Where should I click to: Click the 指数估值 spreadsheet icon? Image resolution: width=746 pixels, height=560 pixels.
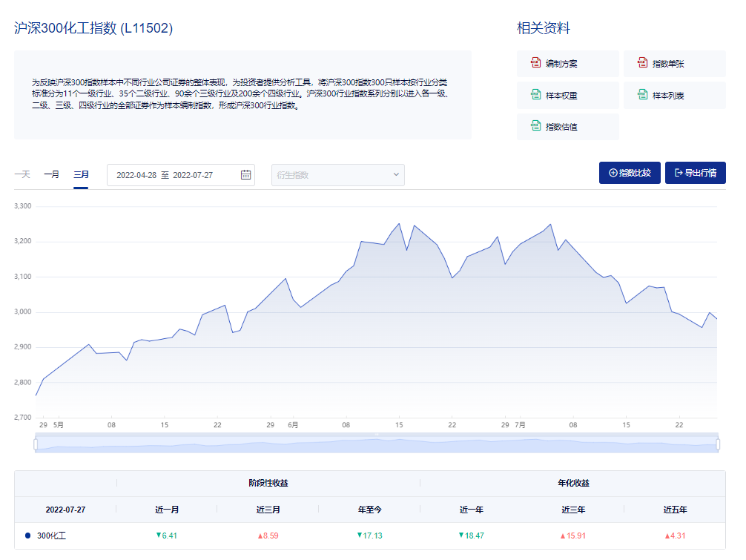[x=535, y=126]
